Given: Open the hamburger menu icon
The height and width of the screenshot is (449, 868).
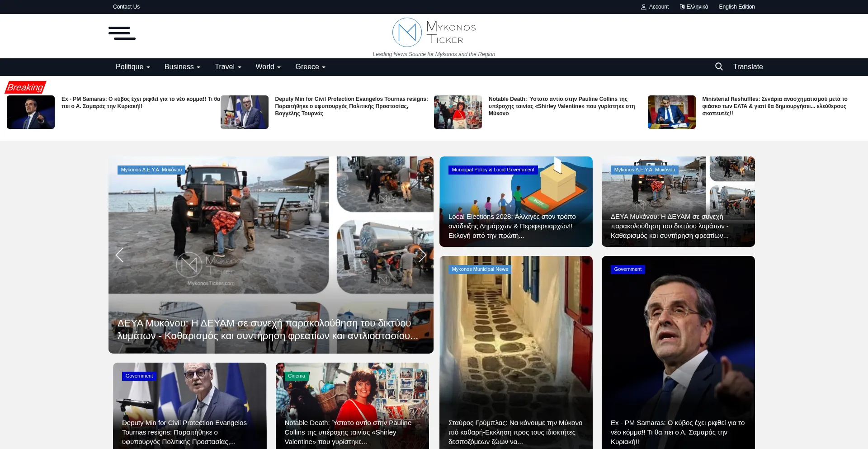Looking at the screenshot, I should click(122, 33).
